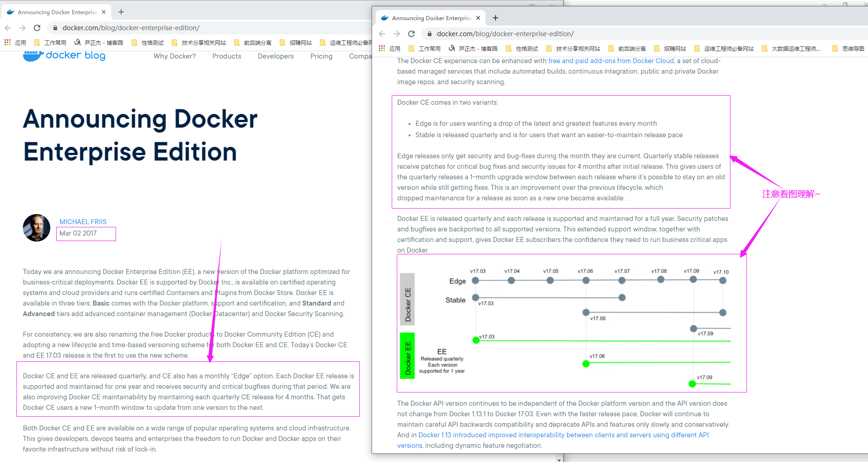Click the Docker blog whale logo
The width and height of the screenshot is (868, 462).
click(x=33, y=56)
